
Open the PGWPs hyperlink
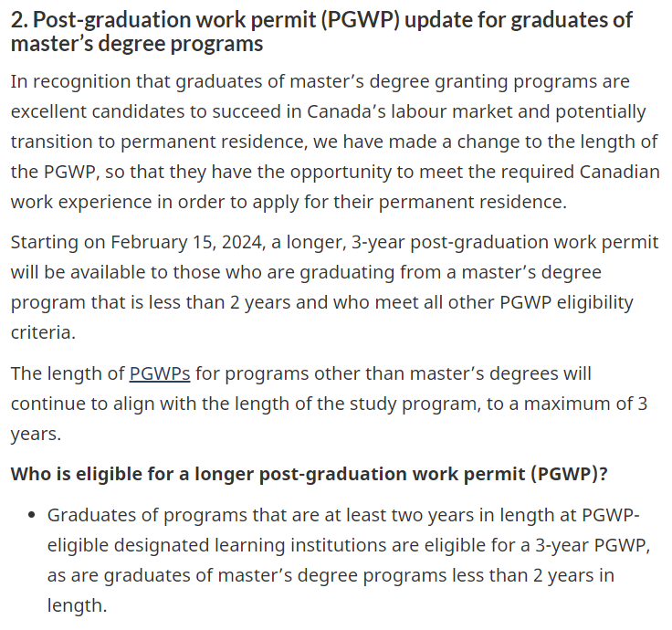(160, 373)
